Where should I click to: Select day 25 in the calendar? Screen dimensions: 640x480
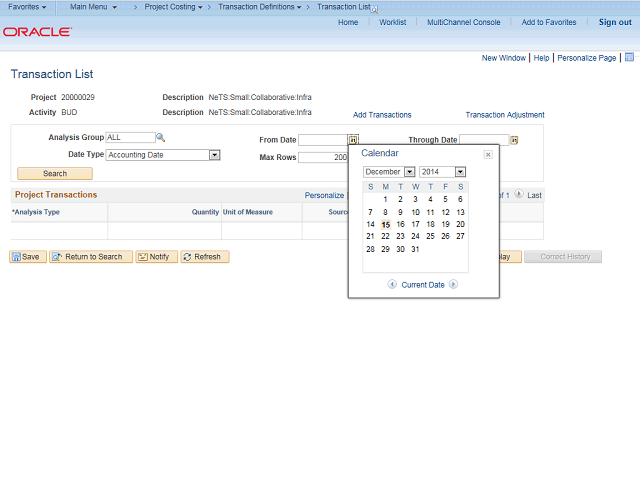pos(430,236)
